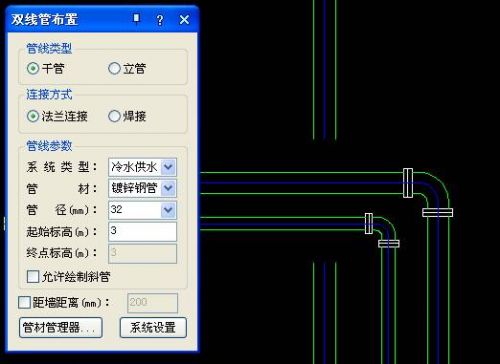Click the flange fitting on upper horizontal pipe
This screenshot has height=364, width=500.
408,183
